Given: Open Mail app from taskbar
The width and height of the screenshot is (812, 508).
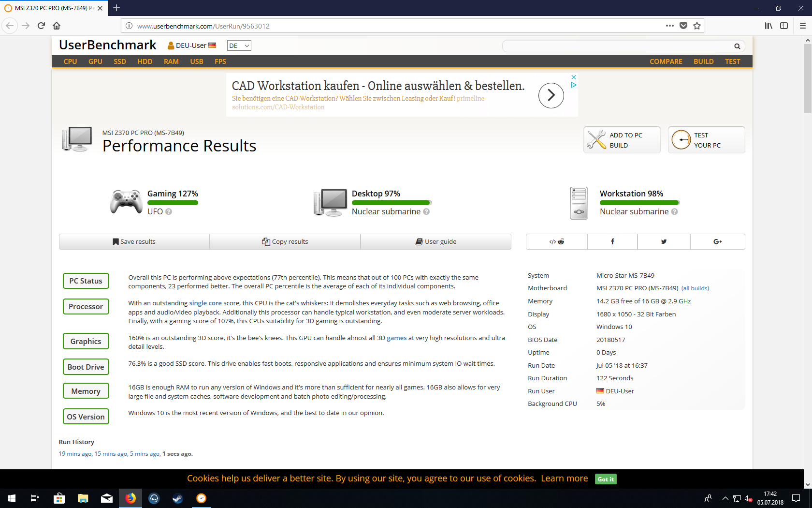Looking at the screenshot, I should pyautogui.click(x=106, y=498).
